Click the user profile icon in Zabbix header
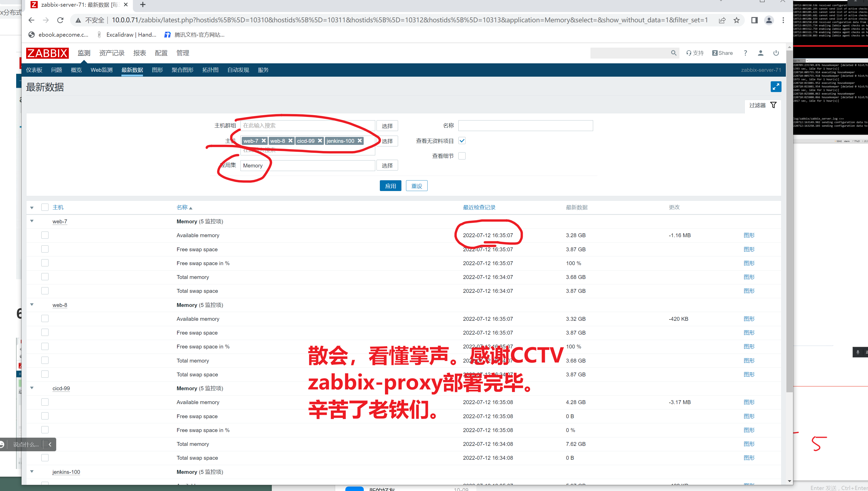 click(760, 53)
